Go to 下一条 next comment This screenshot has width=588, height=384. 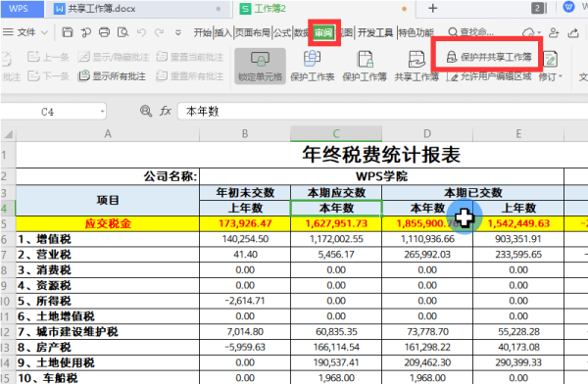pos(48,76)
